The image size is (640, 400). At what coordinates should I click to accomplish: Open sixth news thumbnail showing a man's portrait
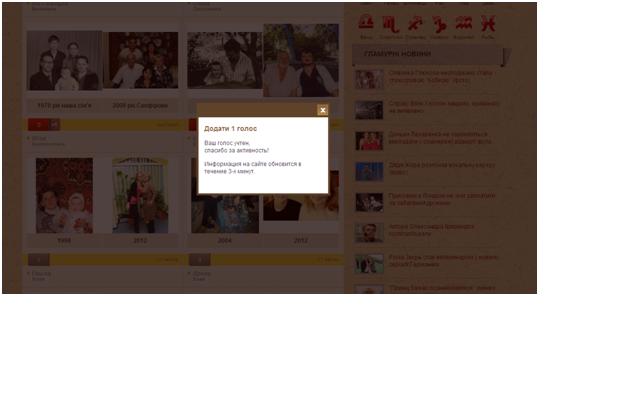tap(369, 233)
